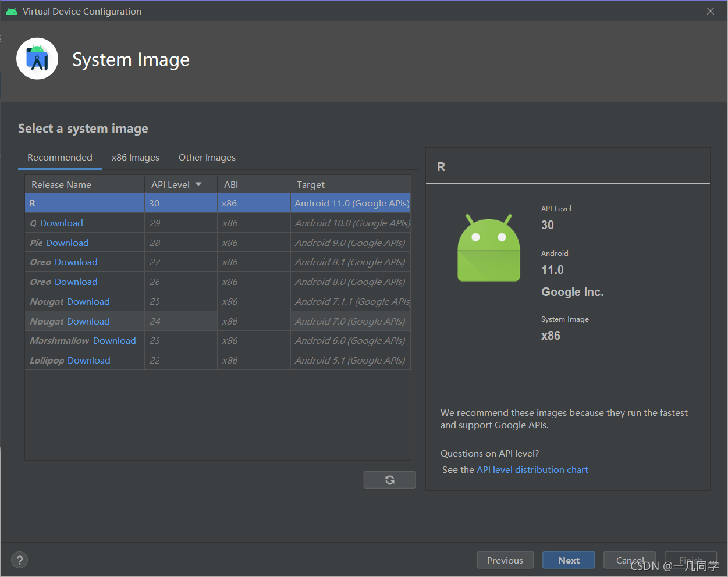Switch to the x86 Images tab

[136, 158]
